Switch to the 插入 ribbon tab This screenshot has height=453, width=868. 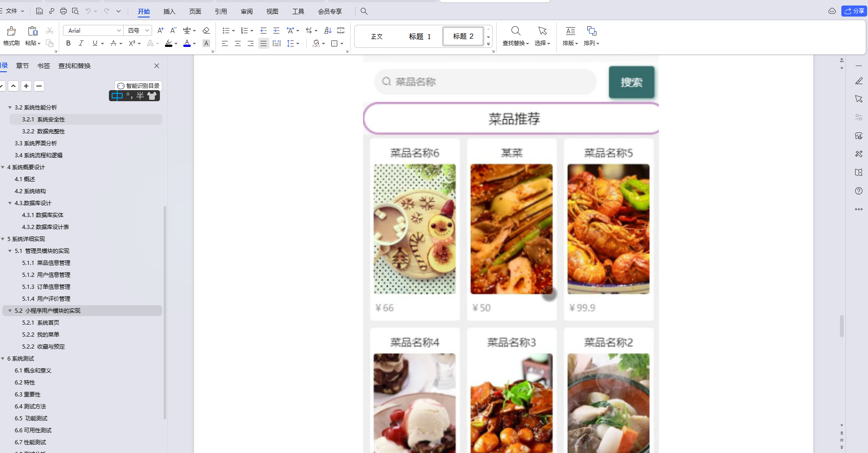click(169, 11)
